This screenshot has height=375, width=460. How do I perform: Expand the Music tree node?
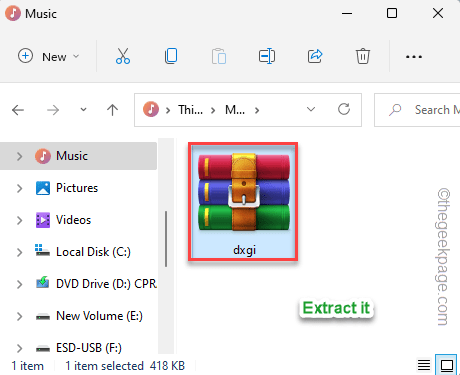[x=20, y=156]
